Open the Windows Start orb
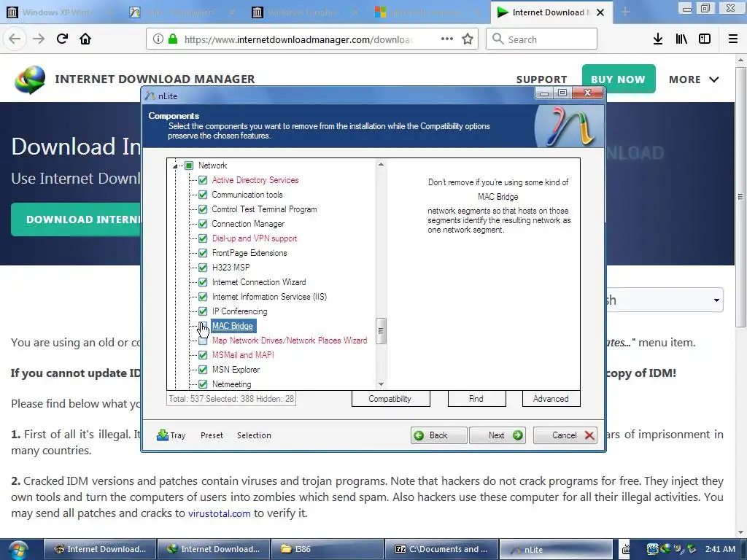 click(x=18, y=550)
